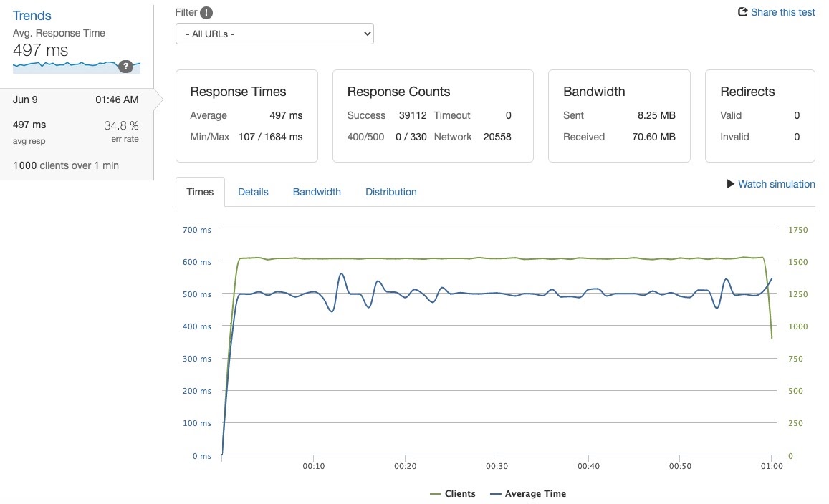This screenshot has height=504, width=829.
Task: Click the trends sparkline chart
Action: [x=77, y=67]
